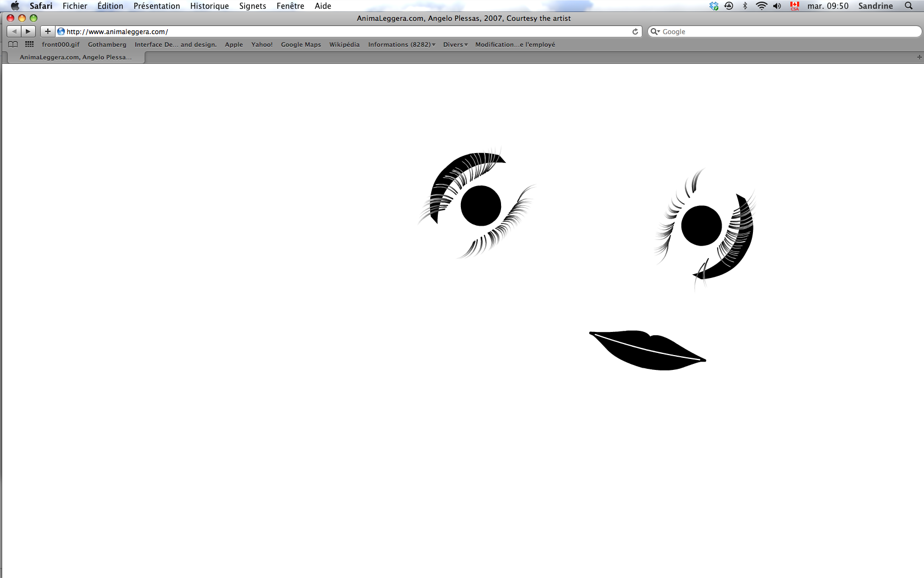Open the Édition menu
The image size is (924, 578).
tap(110, 6)
